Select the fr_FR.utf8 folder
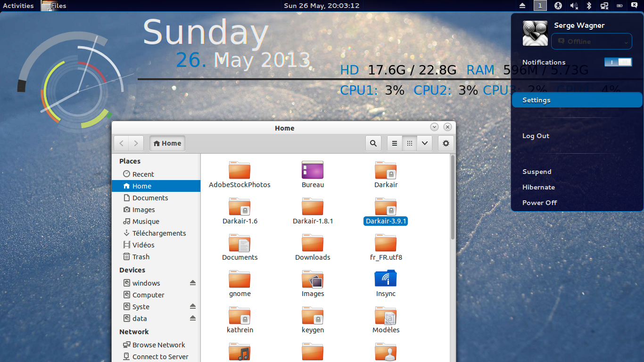Viewport: 644px width, 362px height. (x=386, y=247)
